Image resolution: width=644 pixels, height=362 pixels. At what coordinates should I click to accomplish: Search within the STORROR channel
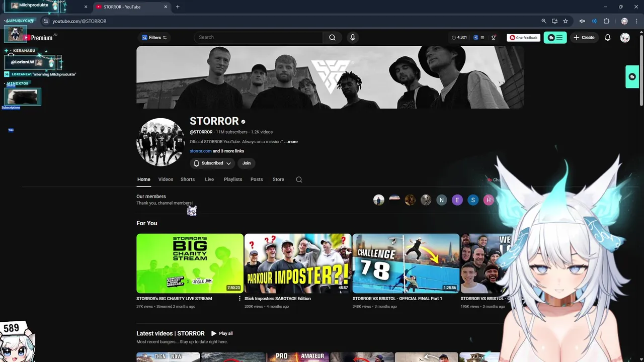coord(299,179)
